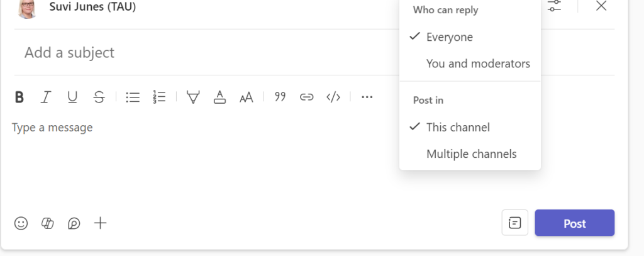
Task: Underline the selected text
Action: click(x=72, y=97)
